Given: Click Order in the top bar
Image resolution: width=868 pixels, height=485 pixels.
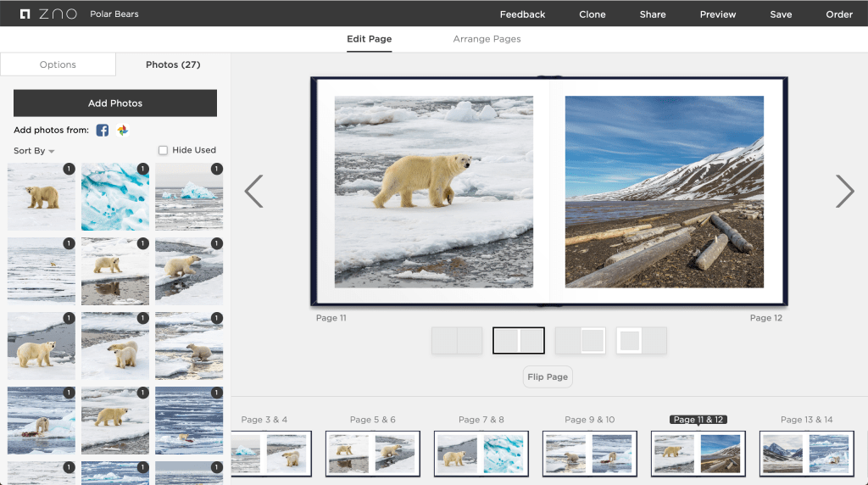Looking at the screenshot, I should (x=839, y=14).
